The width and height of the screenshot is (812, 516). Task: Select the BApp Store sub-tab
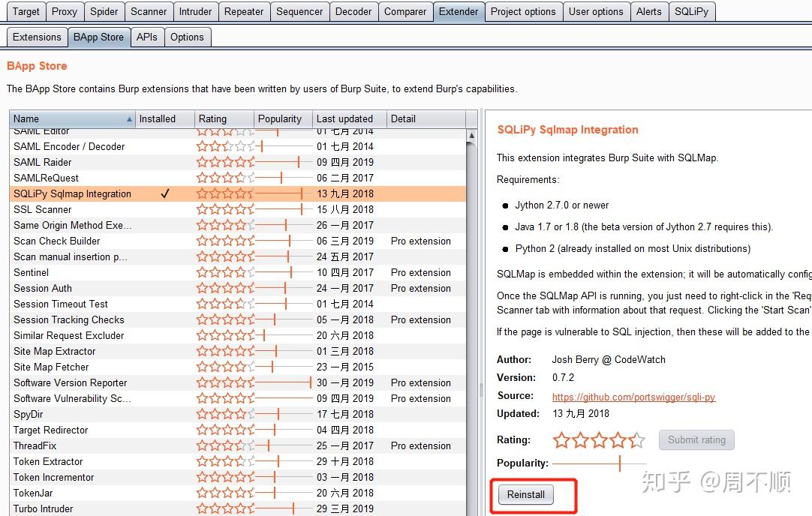point(98,37)
